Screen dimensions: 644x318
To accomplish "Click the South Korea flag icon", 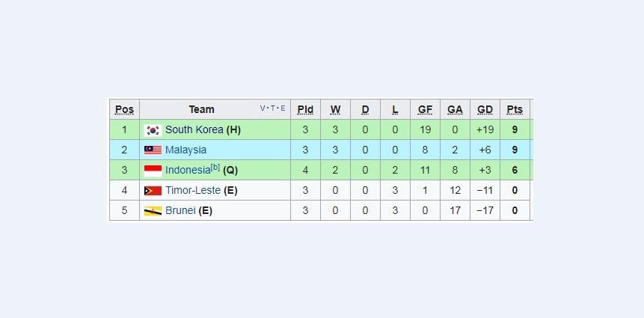I will click(x=153, y=130).
